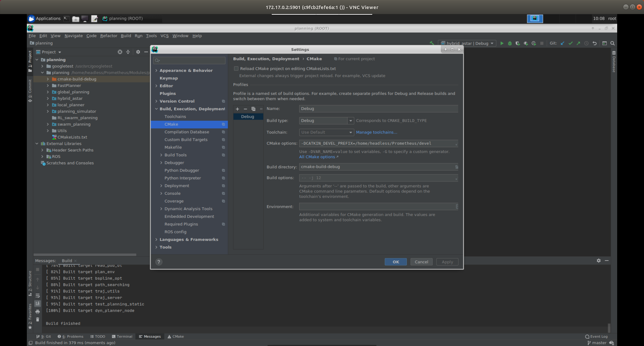Click Git Update Project blue arrow
Viewport: 644px width, 346px height.
tap(562, 43)
